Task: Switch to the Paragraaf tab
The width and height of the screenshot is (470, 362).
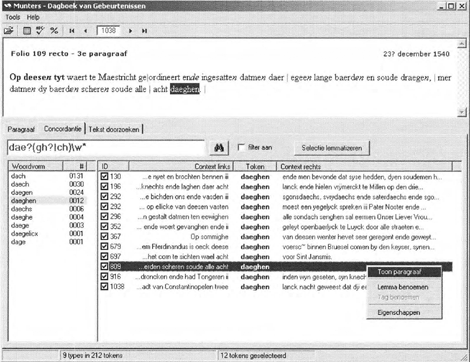Action: [21, 129]
